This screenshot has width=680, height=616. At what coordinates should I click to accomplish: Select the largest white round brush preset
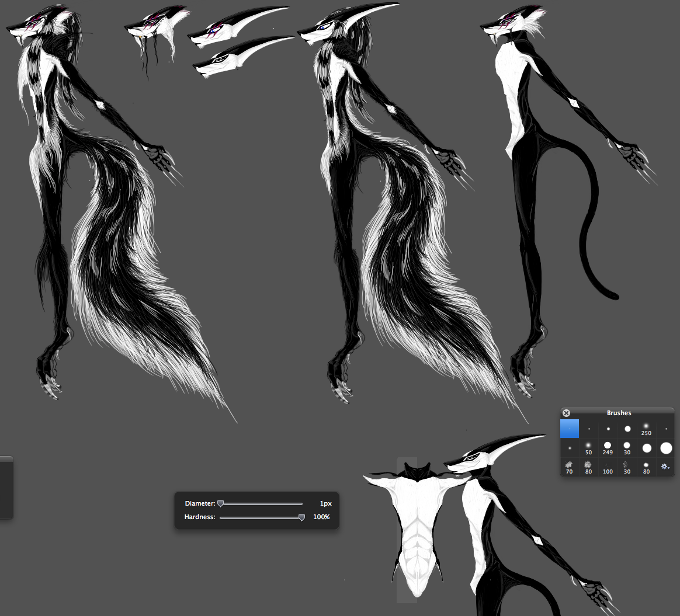[x=666, y=448]
